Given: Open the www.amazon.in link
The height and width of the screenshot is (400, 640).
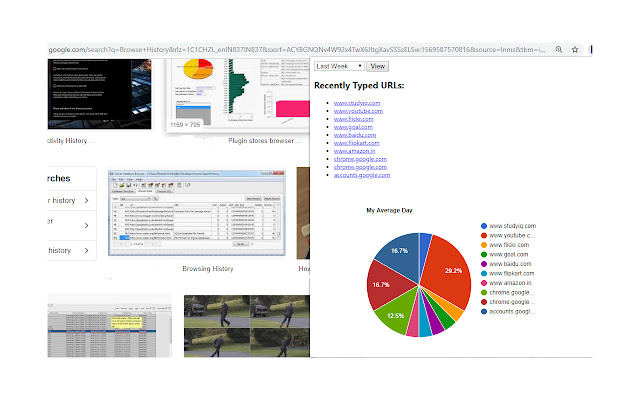Looking at the screenshot, I should point(354,151).
